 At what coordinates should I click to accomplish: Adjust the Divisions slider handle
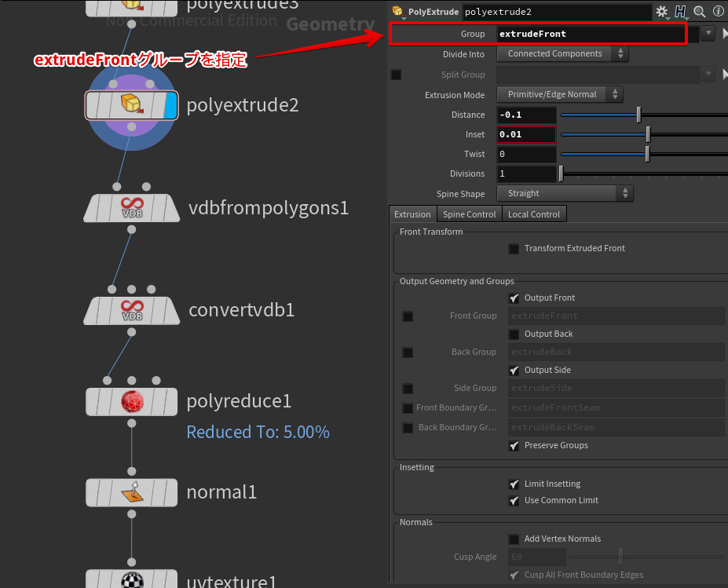tap(562, 173)
